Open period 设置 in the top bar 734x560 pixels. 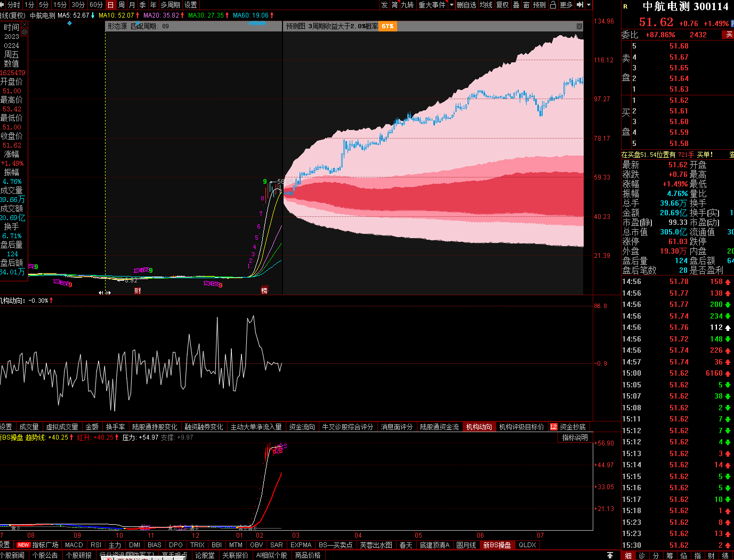191,5
